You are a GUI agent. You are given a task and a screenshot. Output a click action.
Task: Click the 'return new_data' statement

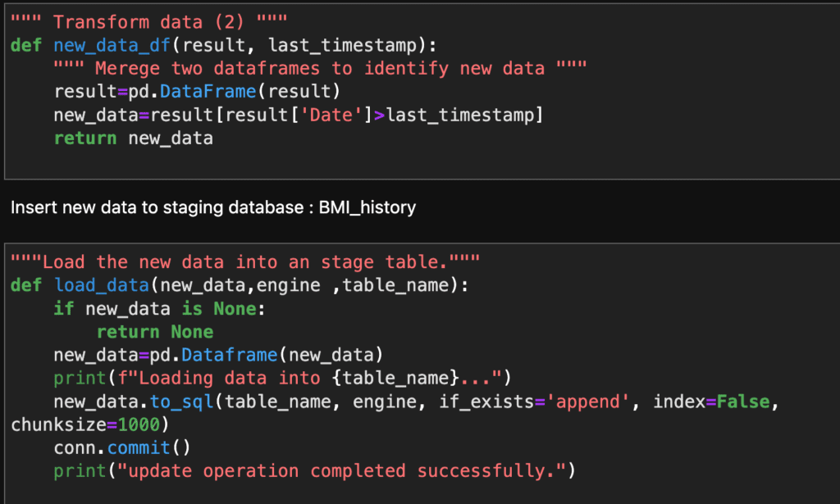(x=133, y=138)
